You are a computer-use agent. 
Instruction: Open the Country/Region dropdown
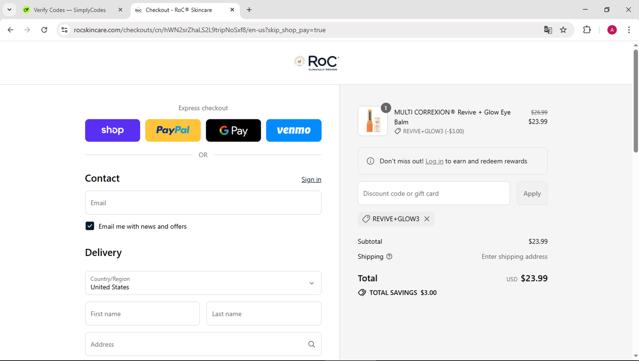pos(203,283)
